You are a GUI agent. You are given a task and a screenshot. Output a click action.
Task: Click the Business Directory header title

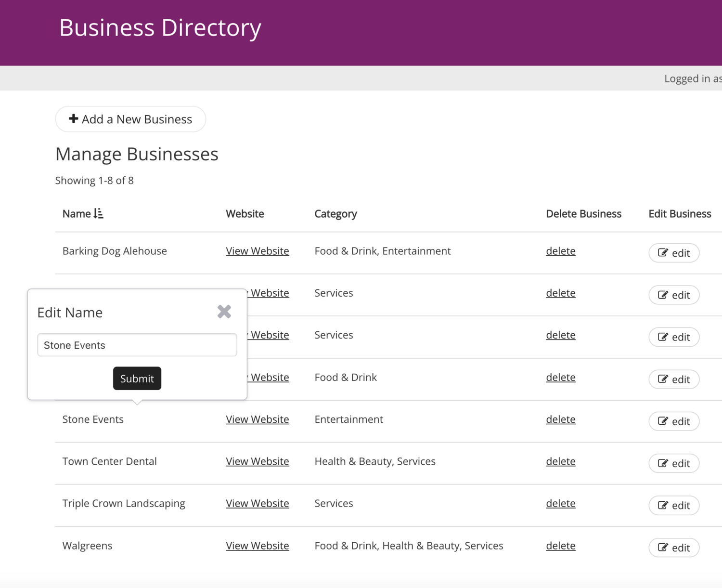(160, 27)
